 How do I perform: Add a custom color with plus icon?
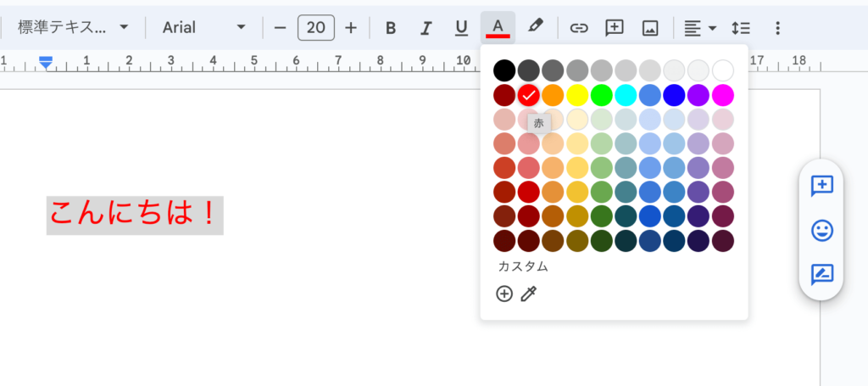[x=504, y=294]
